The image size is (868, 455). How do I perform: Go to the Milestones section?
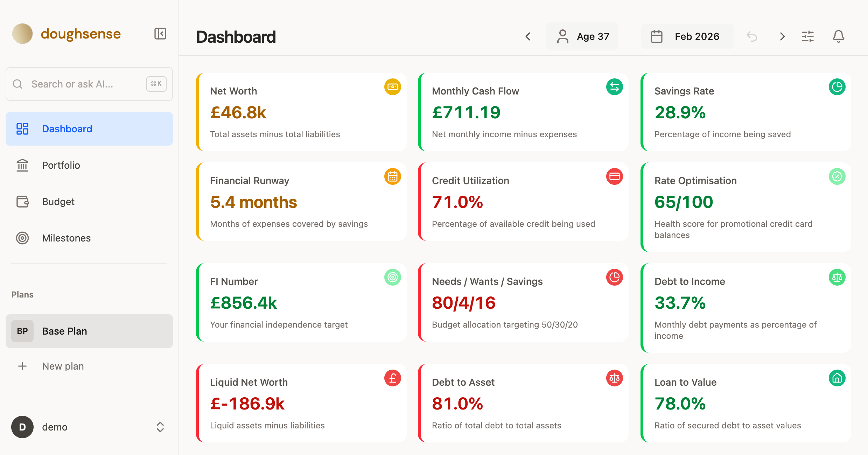(66, 238)
